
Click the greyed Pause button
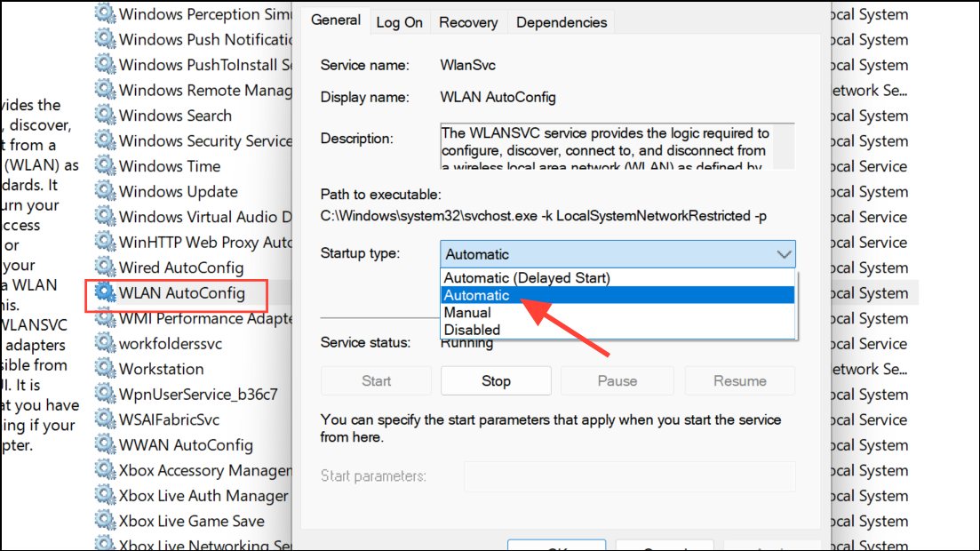[617, 381]
